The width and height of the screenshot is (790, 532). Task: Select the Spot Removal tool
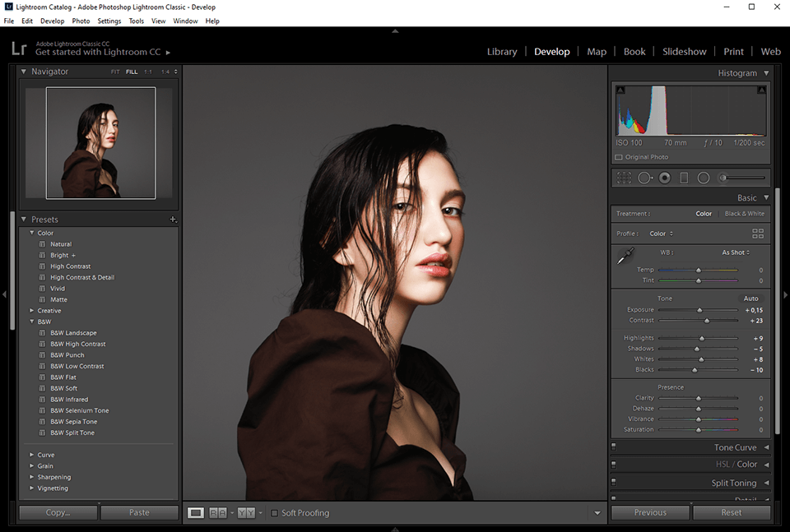coord(645,177)
